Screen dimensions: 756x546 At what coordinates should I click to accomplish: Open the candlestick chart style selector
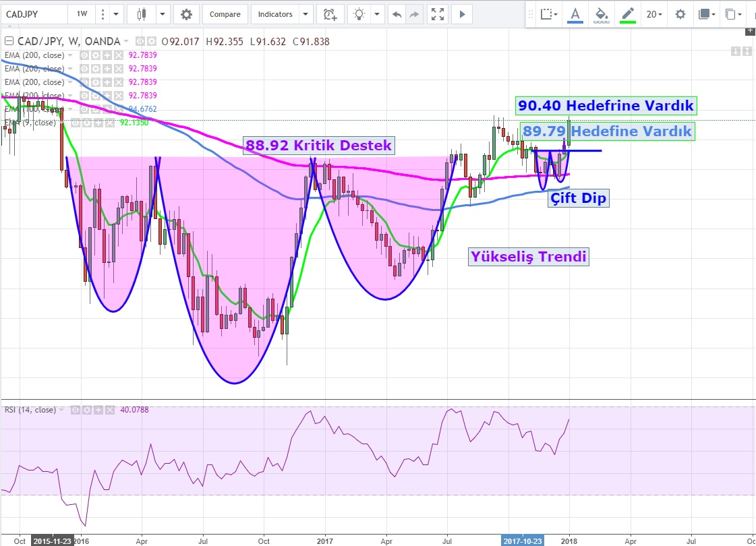[x=141, y=14]
